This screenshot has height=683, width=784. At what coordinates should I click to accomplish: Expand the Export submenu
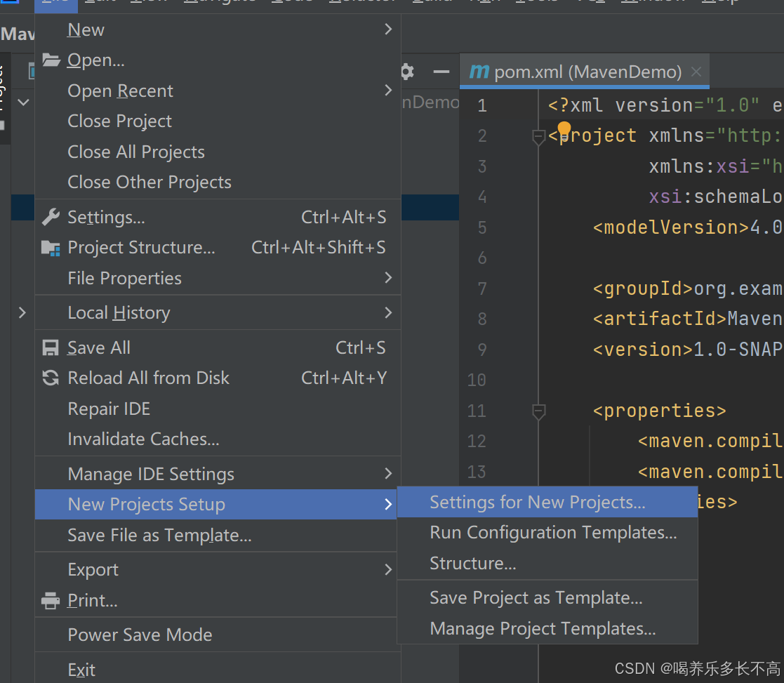[x=388, y=569]
